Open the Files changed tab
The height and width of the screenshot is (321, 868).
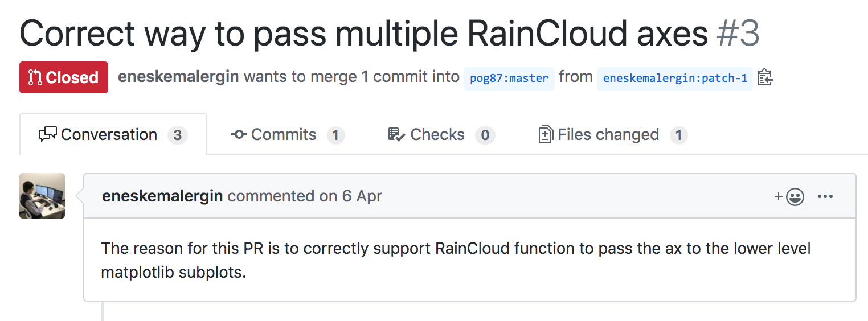613,135
